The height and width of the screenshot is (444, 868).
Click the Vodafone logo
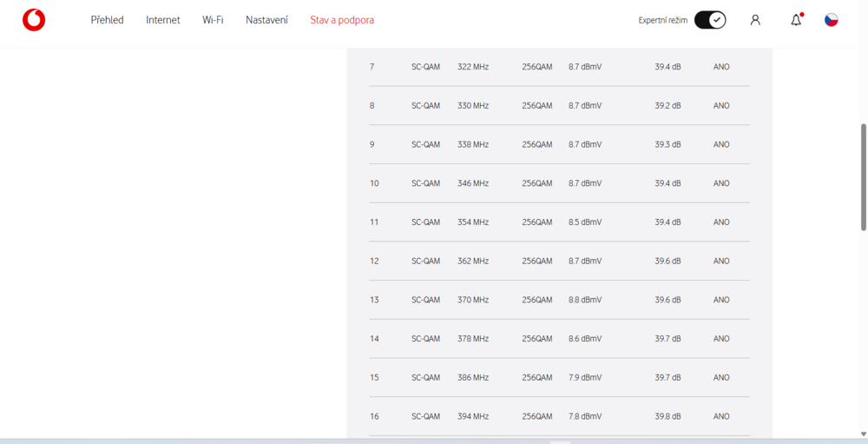point(34,20)
